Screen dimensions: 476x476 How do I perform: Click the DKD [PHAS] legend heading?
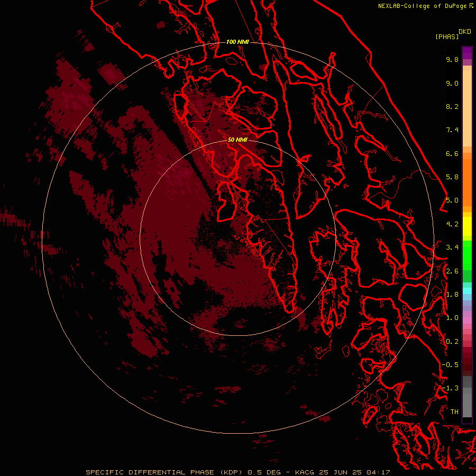pos(453,34)
